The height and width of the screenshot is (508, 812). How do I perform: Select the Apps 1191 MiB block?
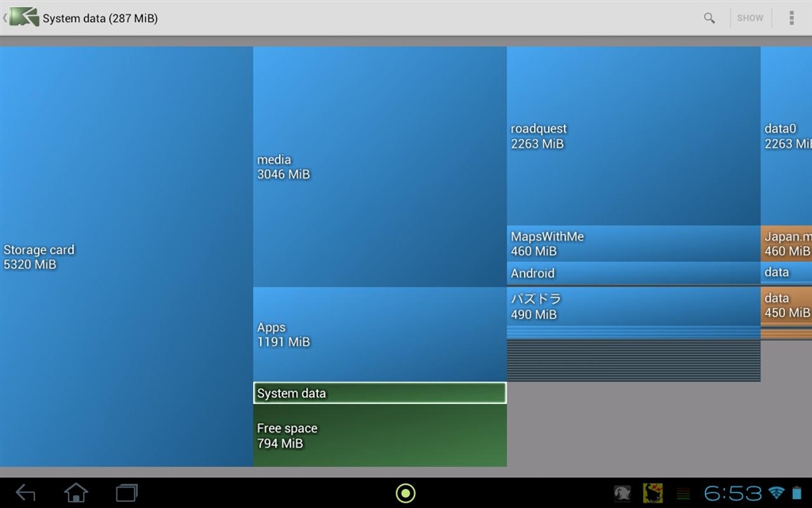(380, 334)
